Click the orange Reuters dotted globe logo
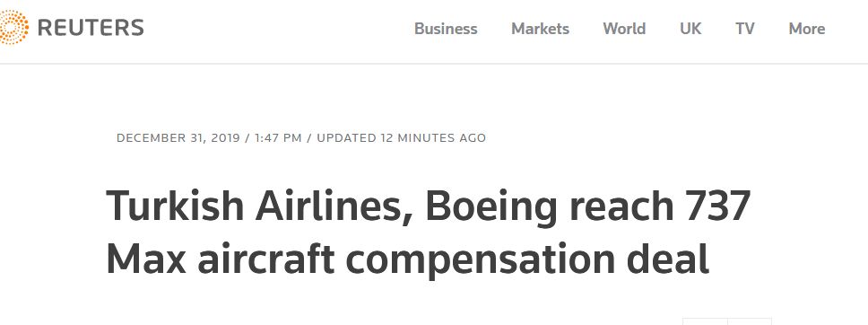This screenshot has width=868, height=325. click(x=13, y=27)
